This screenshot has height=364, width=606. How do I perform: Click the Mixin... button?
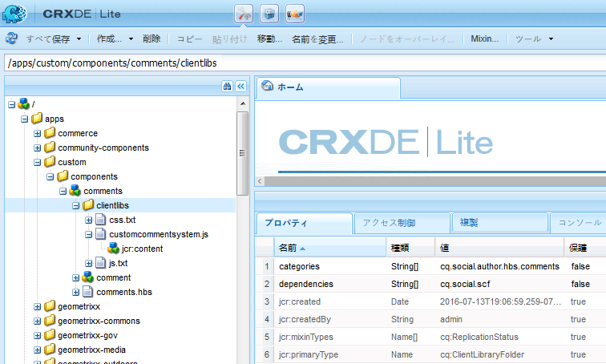click(x=485, y=38)
